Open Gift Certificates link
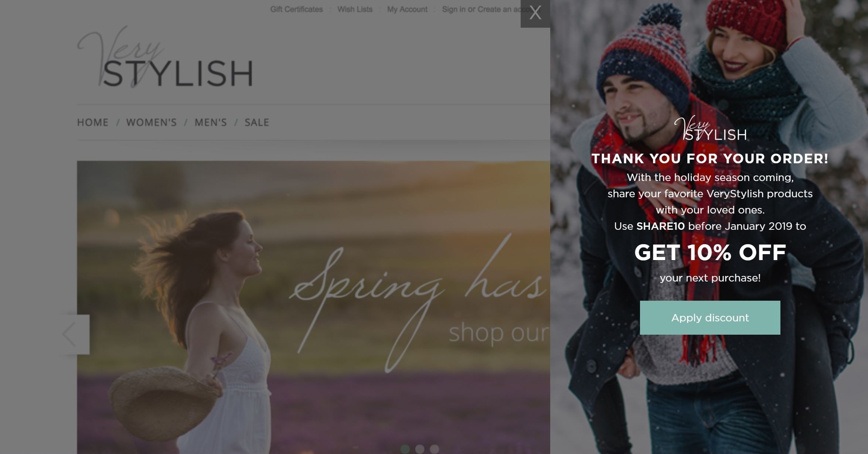The width and height of the screenshot is (868, 454). coord(296,9)
